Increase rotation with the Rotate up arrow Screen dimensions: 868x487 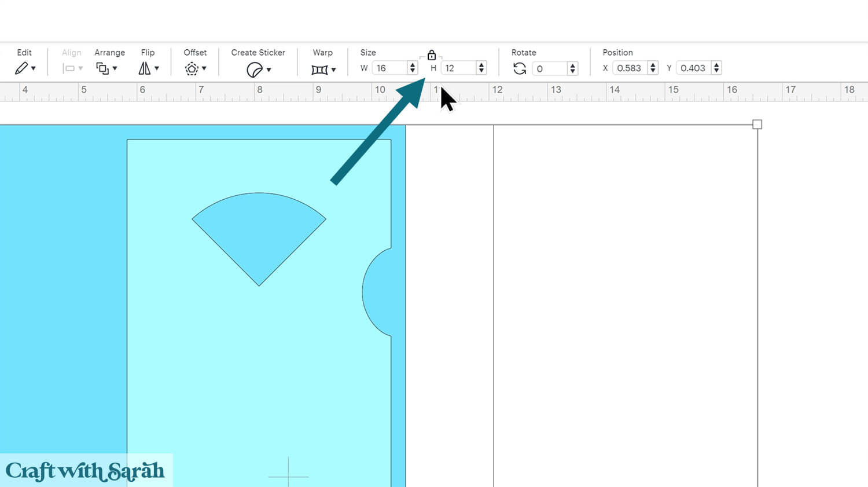(x=572, y=65)
